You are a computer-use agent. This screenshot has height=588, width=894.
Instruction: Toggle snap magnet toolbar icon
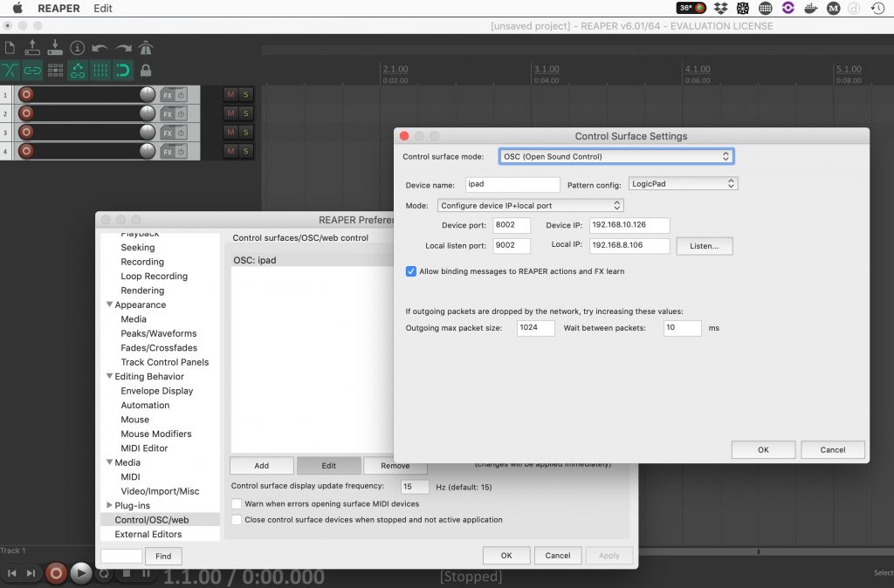click(123, 70)
